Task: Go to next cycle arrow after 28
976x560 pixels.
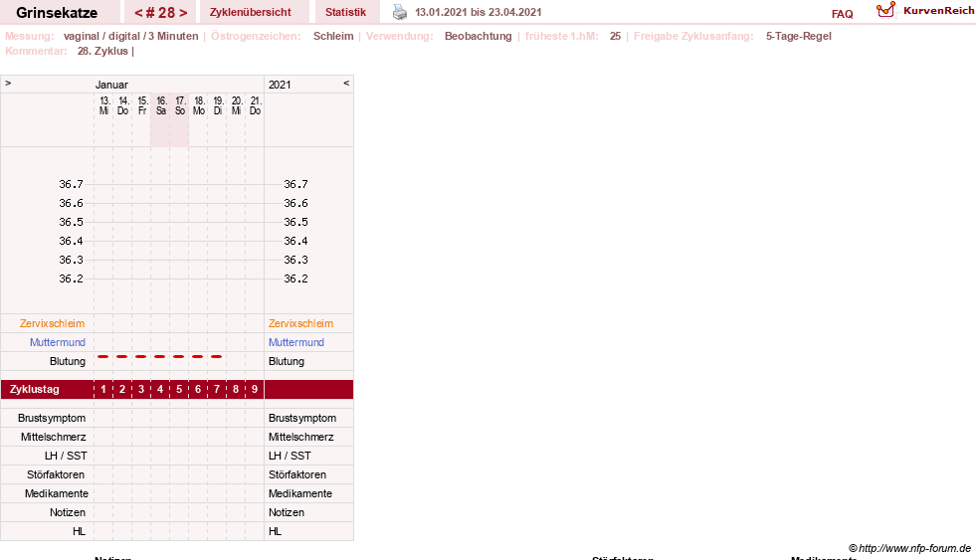Action: [x=183, y=13]
